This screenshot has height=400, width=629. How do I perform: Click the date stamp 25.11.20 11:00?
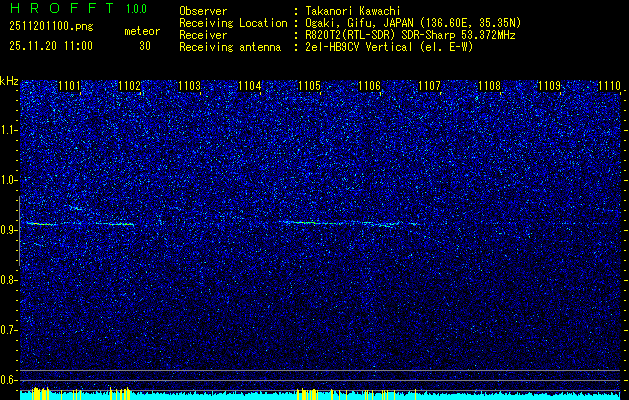tap(51, 46)
